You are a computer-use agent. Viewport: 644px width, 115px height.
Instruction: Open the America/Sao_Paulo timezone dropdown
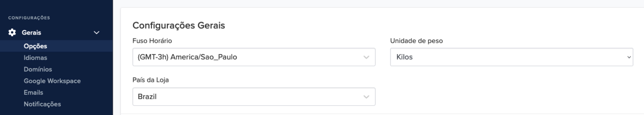250,57
